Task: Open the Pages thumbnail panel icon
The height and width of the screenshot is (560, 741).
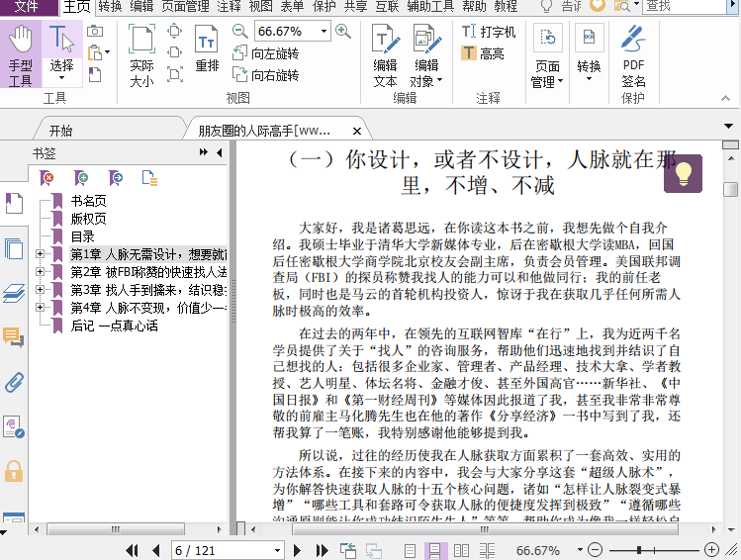Action: 14,248
